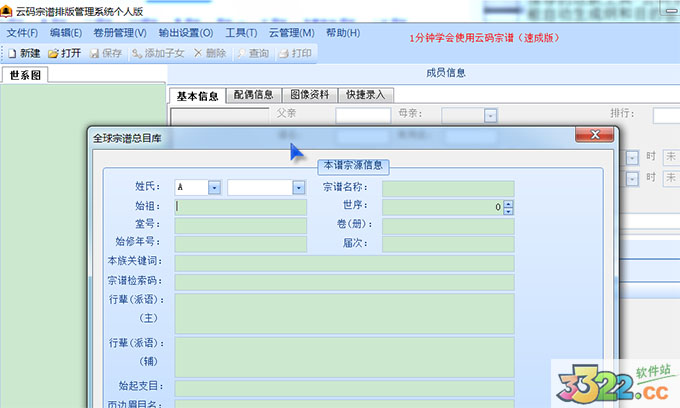Close the 全球宗谱总目库 dialog
Image resolution: width=680 pixels, height=408 pixels.
click(595, 135)
